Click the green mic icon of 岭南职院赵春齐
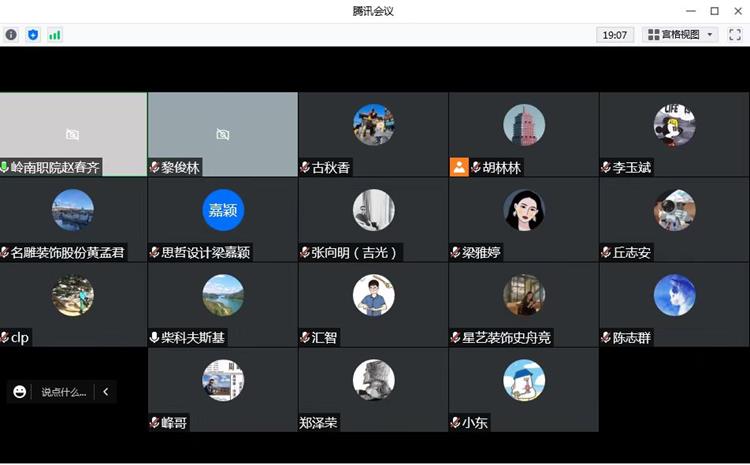This screenshot has height=465, width=750. pyautogui.click(x=5, y=168)
